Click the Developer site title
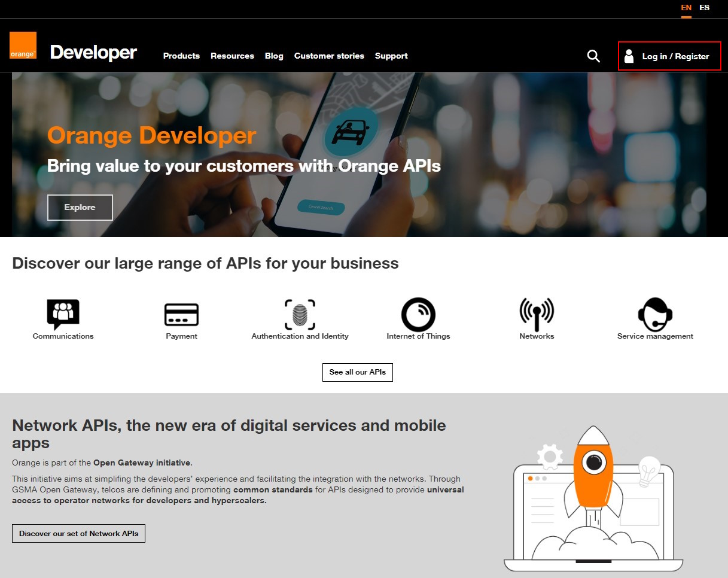The height and width of the screenshot is (578, 728). 94,53
